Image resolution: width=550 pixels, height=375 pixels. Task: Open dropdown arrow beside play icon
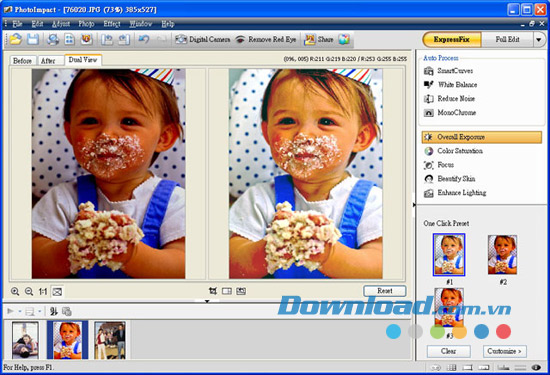20,311
